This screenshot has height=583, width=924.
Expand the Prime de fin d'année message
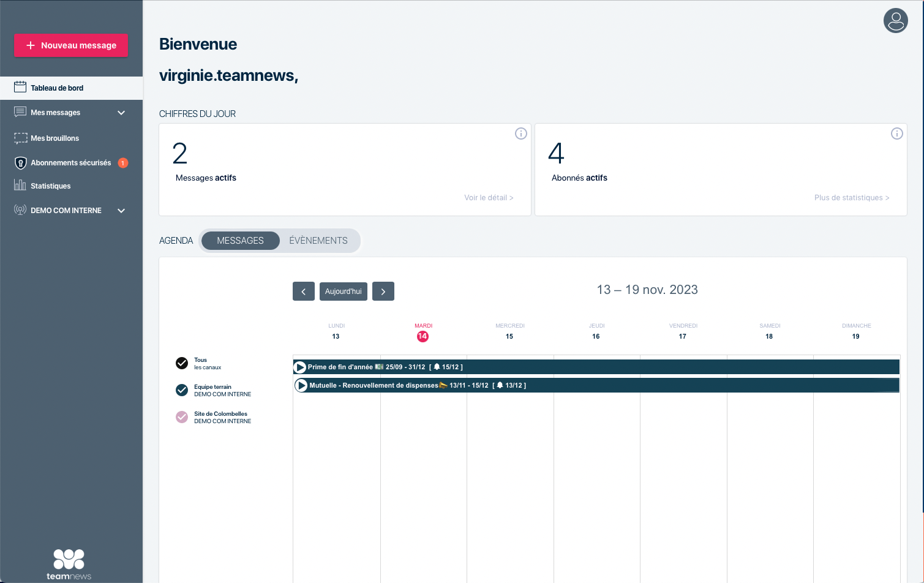[300, 367]
